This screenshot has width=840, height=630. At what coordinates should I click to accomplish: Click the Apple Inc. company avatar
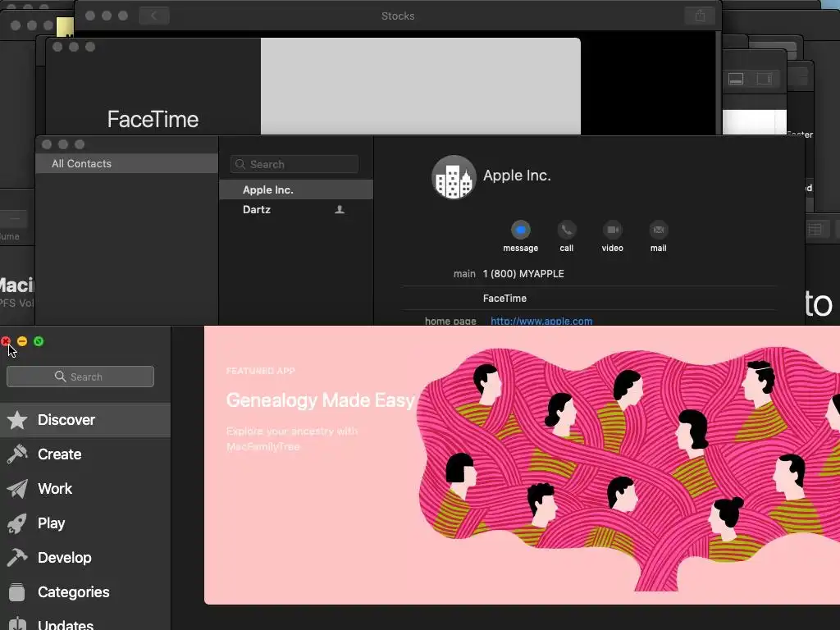click(x=454, y=177)
